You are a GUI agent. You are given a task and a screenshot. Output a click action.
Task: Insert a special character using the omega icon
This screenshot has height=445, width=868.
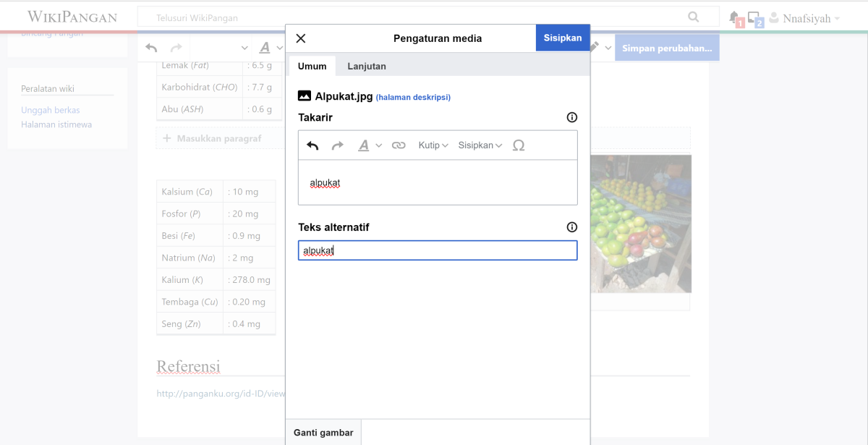pyautogui.click(x=519, y=145)
